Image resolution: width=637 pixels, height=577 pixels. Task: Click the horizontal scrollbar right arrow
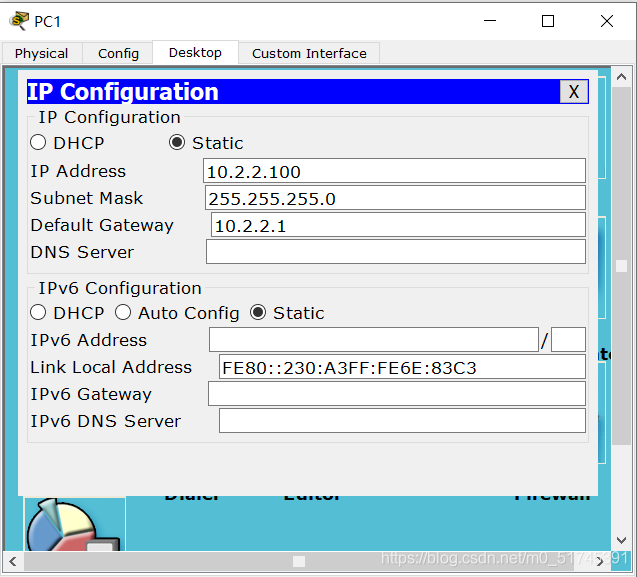click(x=600, y=562)
